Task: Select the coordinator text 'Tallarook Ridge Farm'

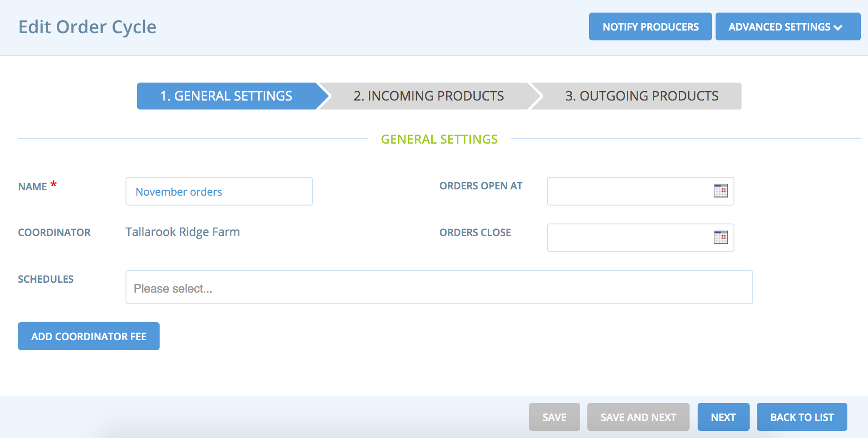Action: 182,232
